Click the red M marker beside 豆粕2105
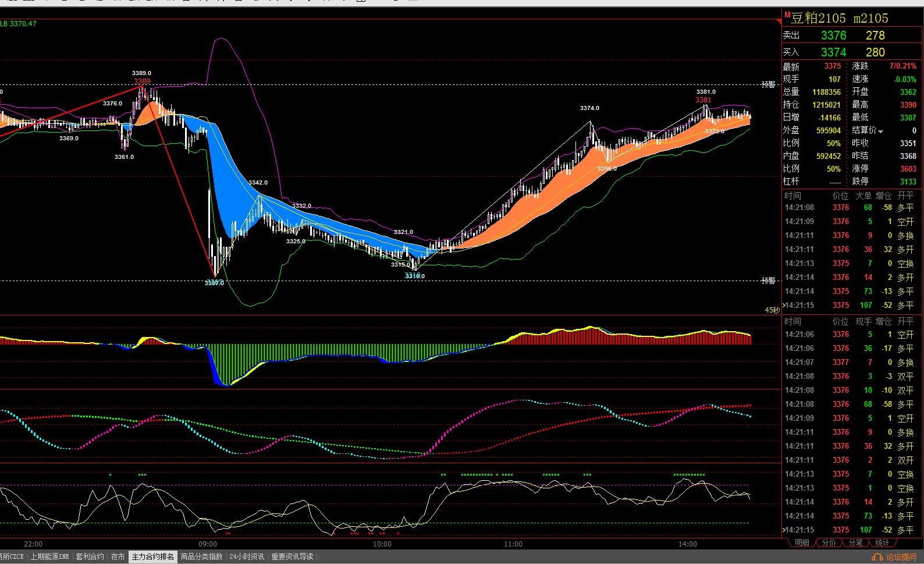Screen dimensions: 924x564 pyautogui.click(x=787, y=15)
